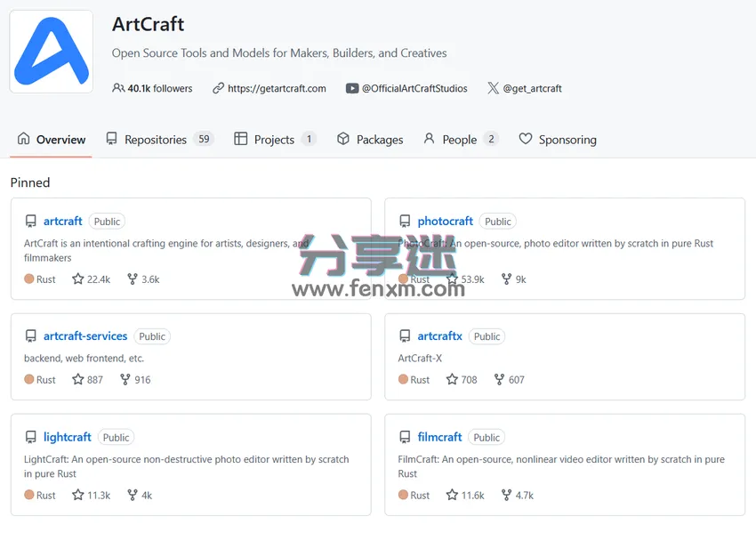Image resolution: width=756 pixels, height=533 pixels.
Task: Click the repo icon on Repositories tab
Action: (x=111, y=139)
